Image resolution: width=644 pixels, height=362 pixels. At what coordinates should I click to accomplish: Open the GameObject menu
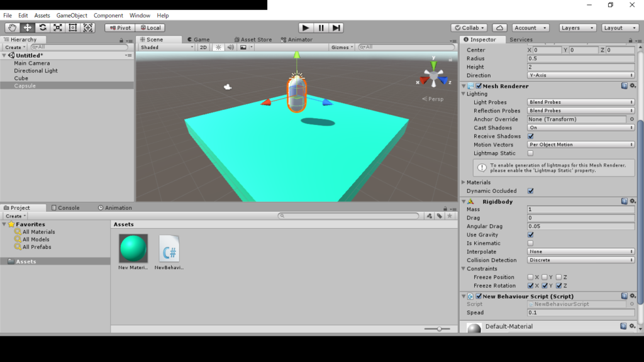coord(72,15)
